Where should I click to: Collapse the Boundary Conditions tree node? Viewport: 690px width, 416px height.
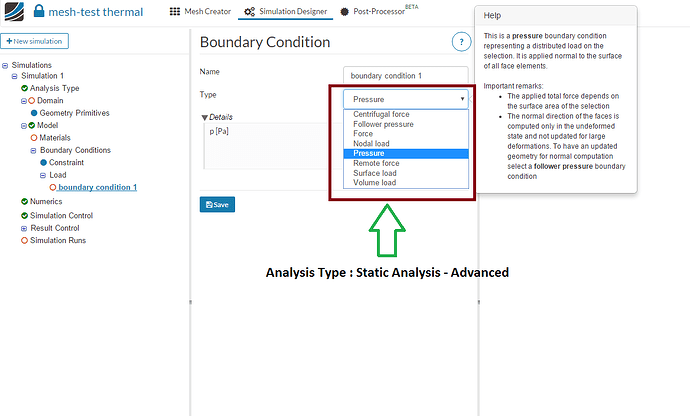point(33,150)
